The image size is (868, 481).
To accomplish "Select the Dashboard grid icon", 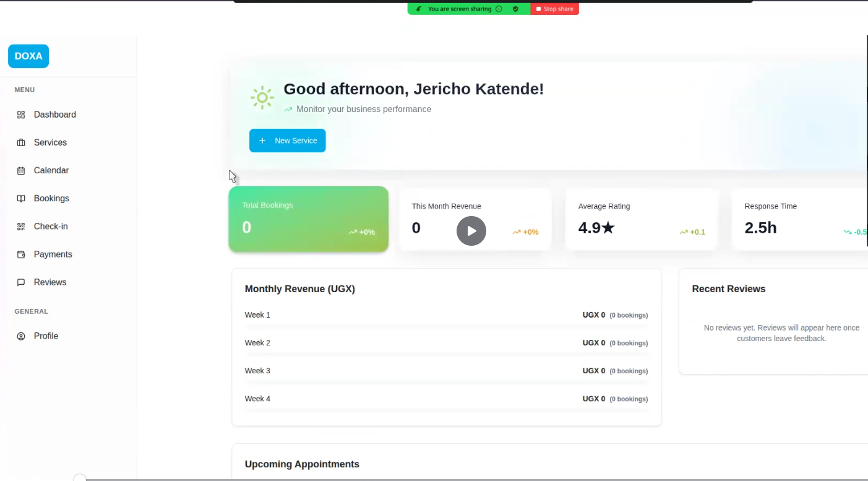I will click(x=21, y=115).
